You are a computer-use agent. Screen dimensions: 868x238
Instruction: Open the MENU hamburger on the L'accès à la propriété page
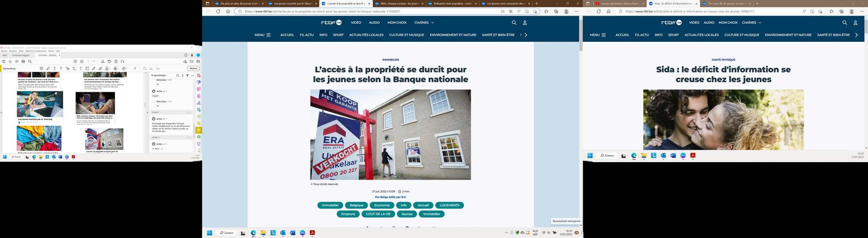coord(262,35)
